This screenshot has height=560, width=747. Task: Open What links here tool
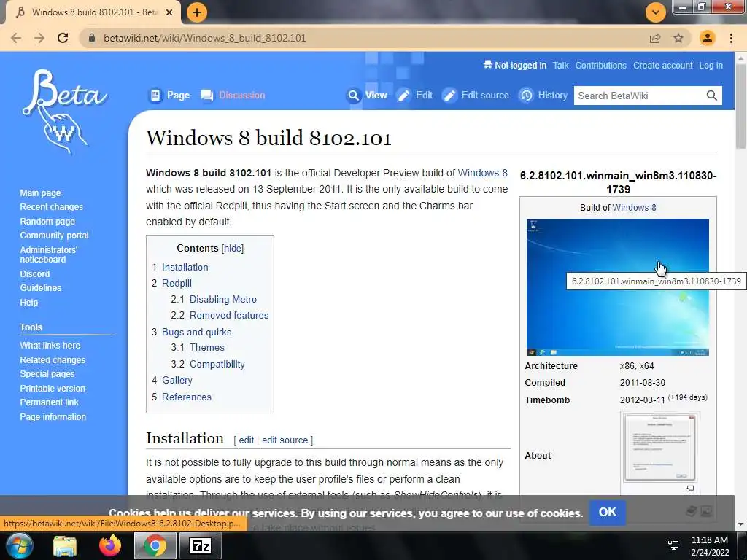(x=50, y=345)
